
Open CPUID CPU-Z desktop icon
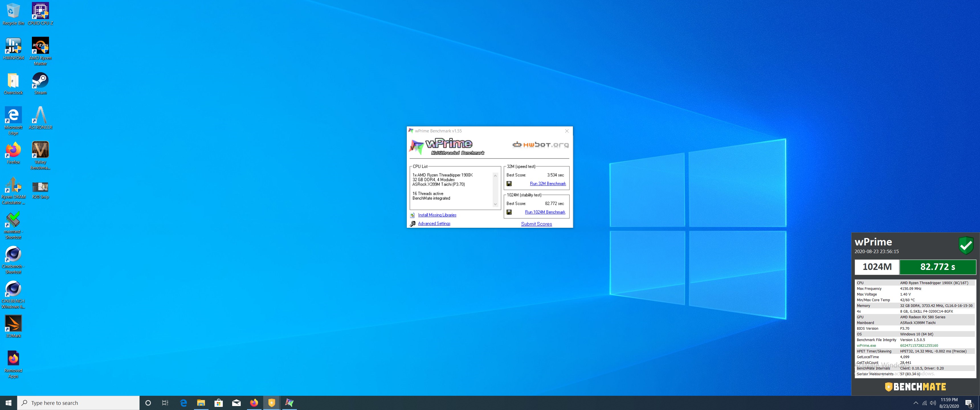[40, 14]
